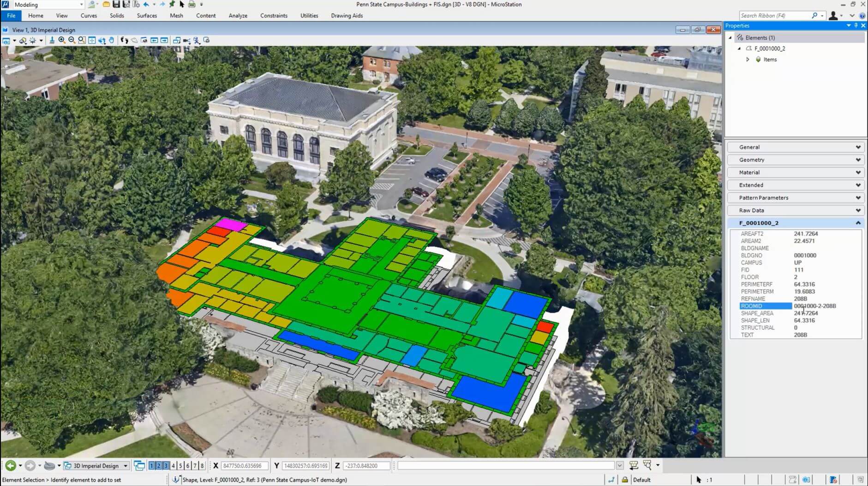Screen dimensions: 868x486
Task: Select ROOMID property row
Action: (x=765, y=306)
